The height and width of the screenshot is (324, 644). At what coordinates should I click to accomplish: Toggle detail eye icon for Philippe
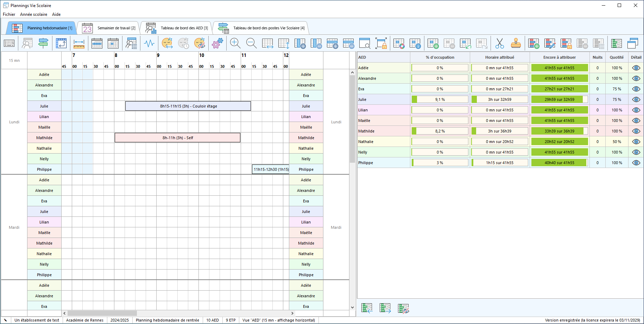(x=636, y=163)
